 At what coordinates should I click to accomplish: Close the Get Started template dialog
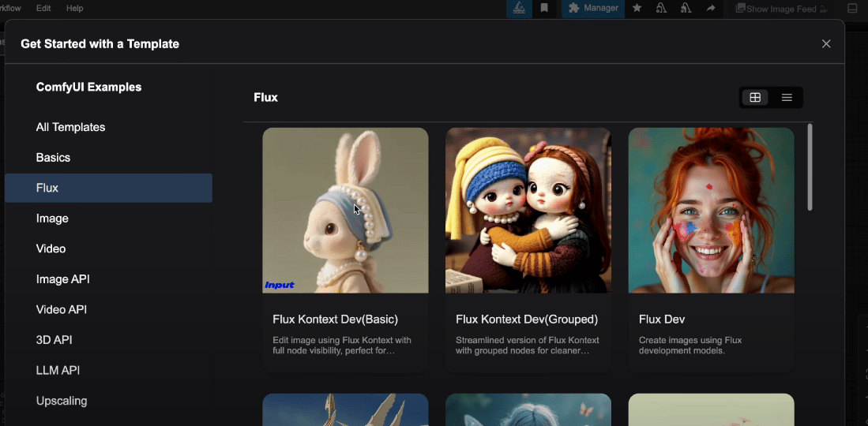pos(826,43)
